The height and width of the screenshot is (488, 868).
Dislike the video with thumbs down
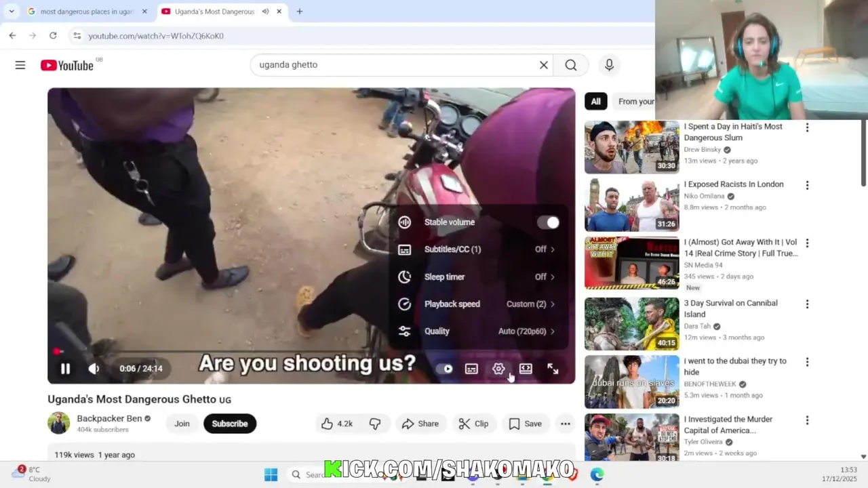click(375, 424)
